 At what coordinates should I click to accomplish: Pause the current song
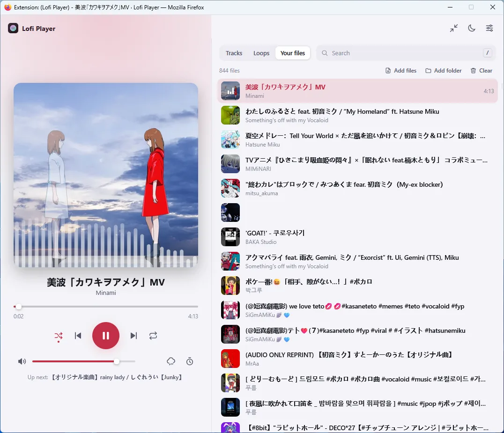point(106,336)
